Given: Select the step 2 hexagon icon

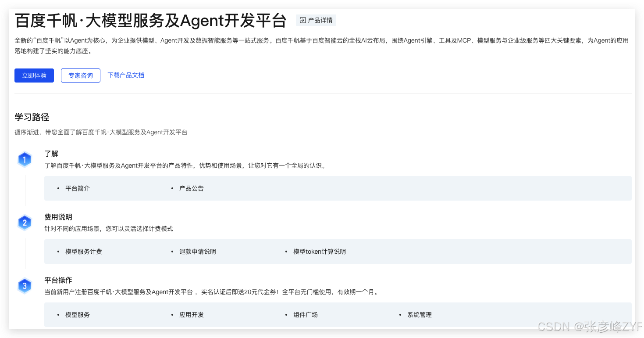Looking at the screenshot, I should pyautogui.click(x=25, y=223).
